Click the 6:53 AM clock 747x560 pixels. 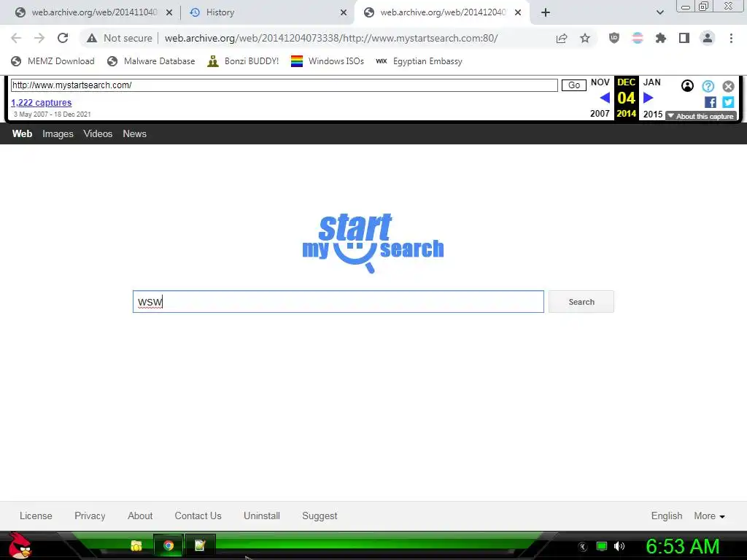click(x=682, y=546)
